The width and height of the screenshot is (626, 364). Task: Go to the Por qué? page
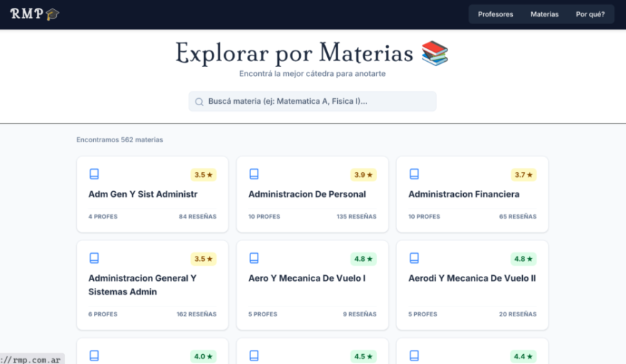click(x=590, y=14)
